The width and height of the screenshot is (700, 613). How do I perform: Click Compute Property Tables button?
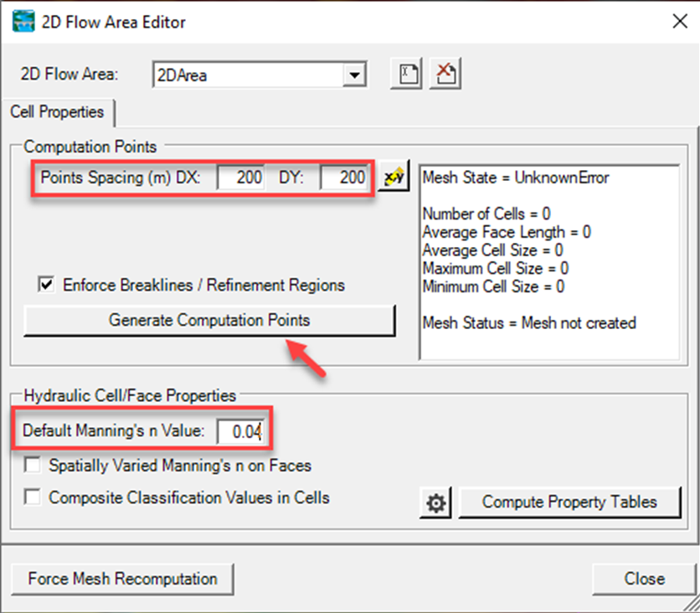tap(569, 502)
